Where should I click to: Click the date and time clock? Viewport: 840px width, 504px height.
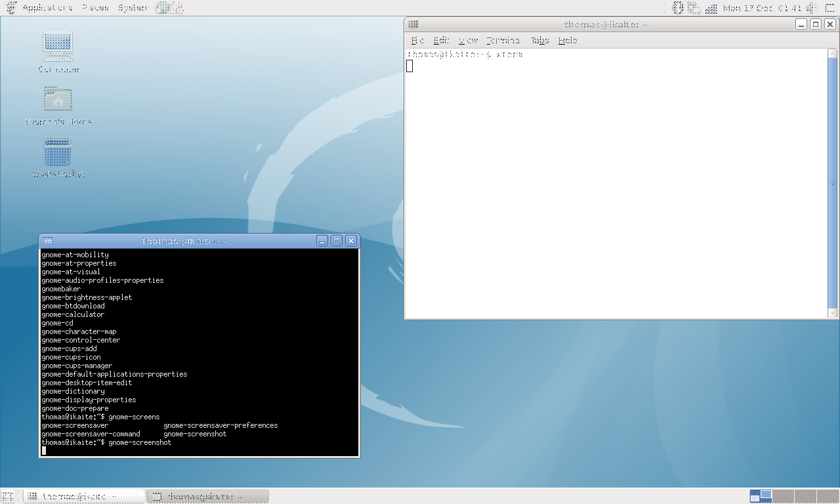762,8
